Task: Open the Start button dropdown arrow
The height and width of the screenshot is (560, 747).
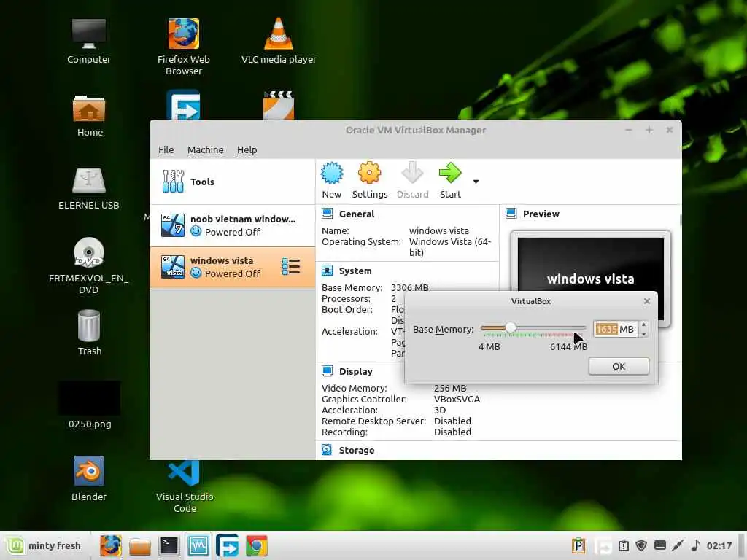Action: 476,182
